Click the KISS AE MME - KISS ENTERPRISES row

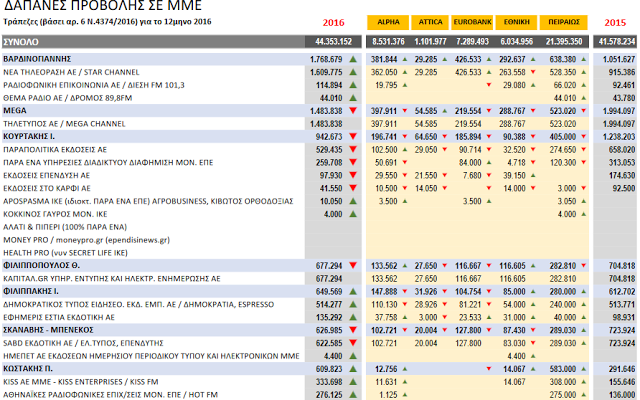click(x=80, y=382)
